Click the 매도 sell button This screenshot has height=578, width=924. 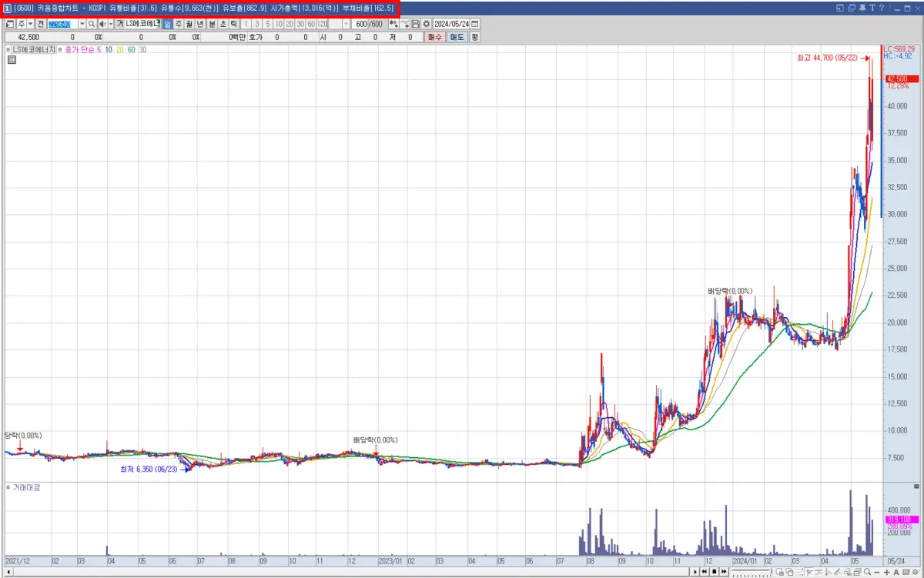point(457,37)
